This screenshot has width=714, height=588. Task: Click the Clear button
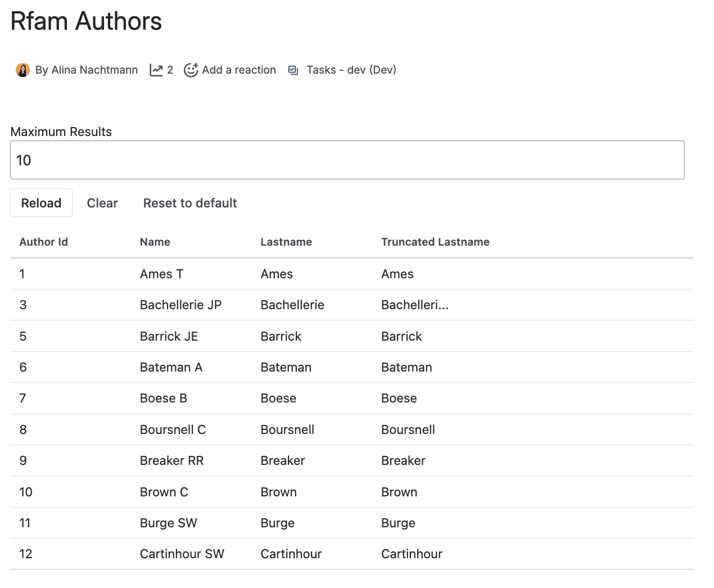tap(102, 203)
